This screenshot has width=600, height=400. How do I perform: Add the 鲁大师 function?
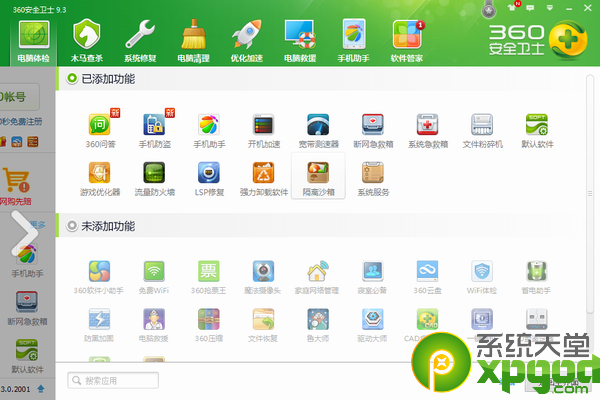point(318,325)
